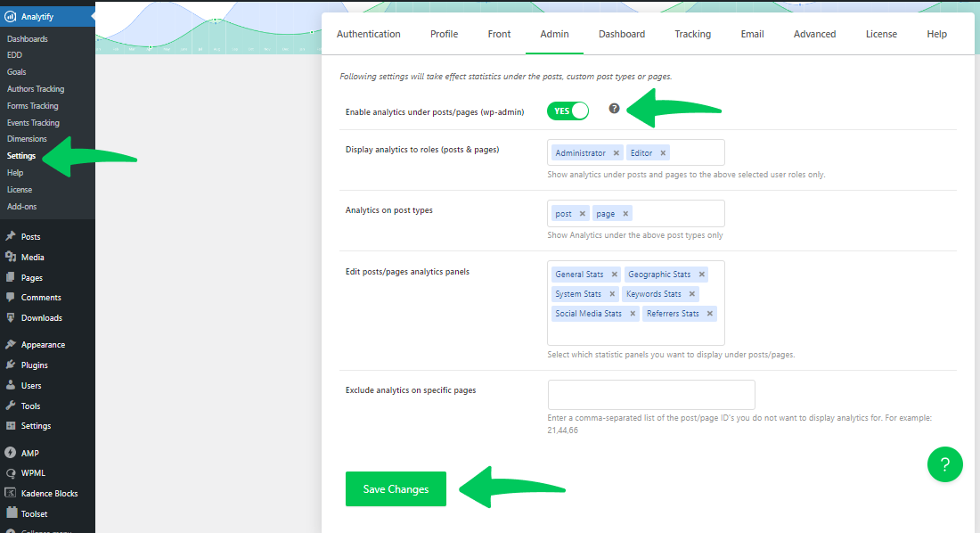Click the Save Changes button
The image size is (980, 533).
pos(396,488)
